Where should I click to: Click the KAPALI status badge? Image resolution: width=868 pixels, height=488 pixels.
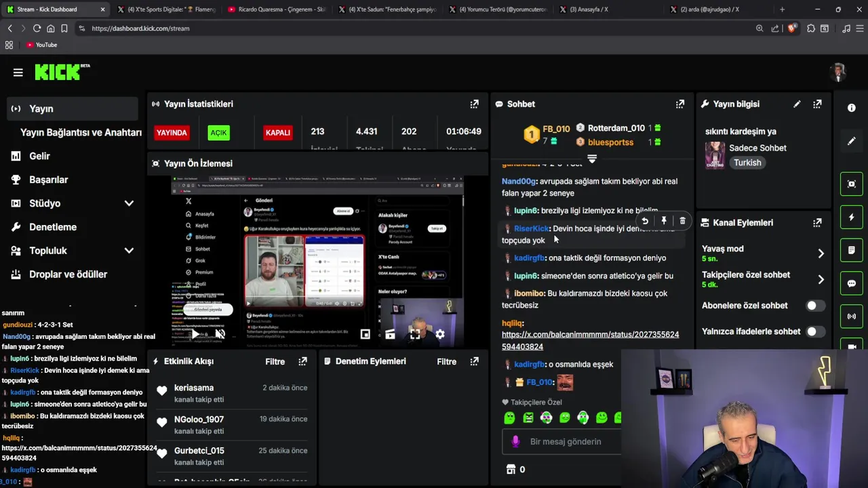pos(277,133)
